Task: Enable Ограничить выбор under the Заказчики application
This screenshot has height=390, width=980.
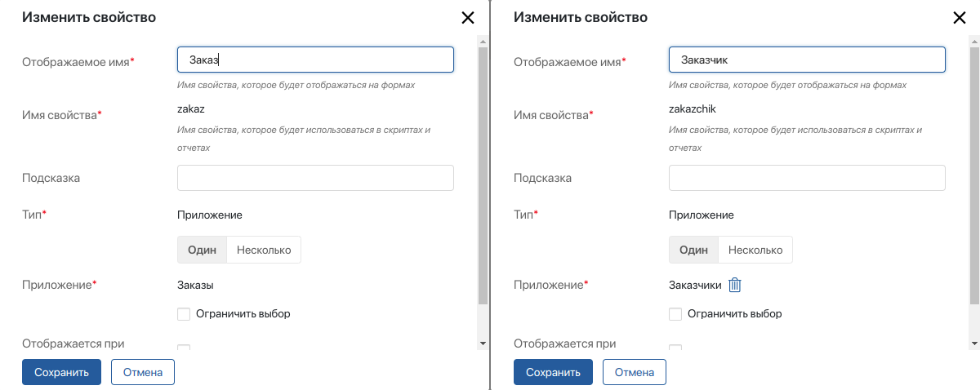Action: coord(675,313)
